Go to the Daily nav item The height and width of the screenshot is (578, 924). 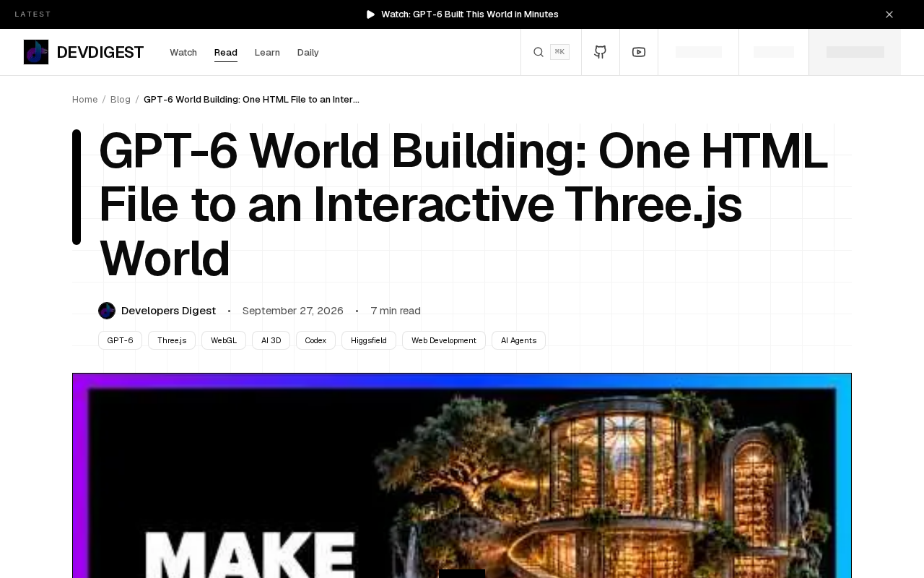click(308, 53)
